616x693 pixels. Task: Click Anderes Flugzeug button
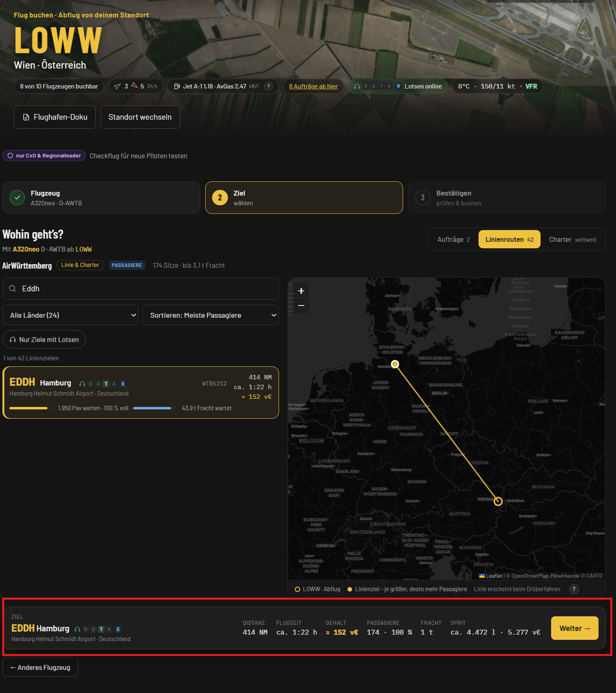point(40,667)
